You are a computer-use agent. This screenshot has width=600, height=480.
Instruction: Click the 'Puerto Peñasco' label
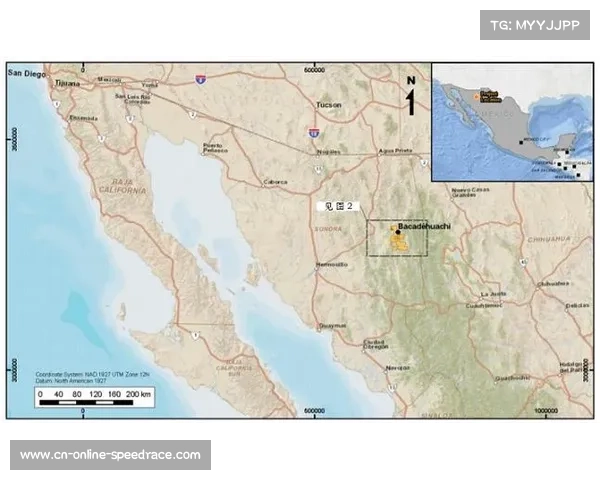[215, 148]
